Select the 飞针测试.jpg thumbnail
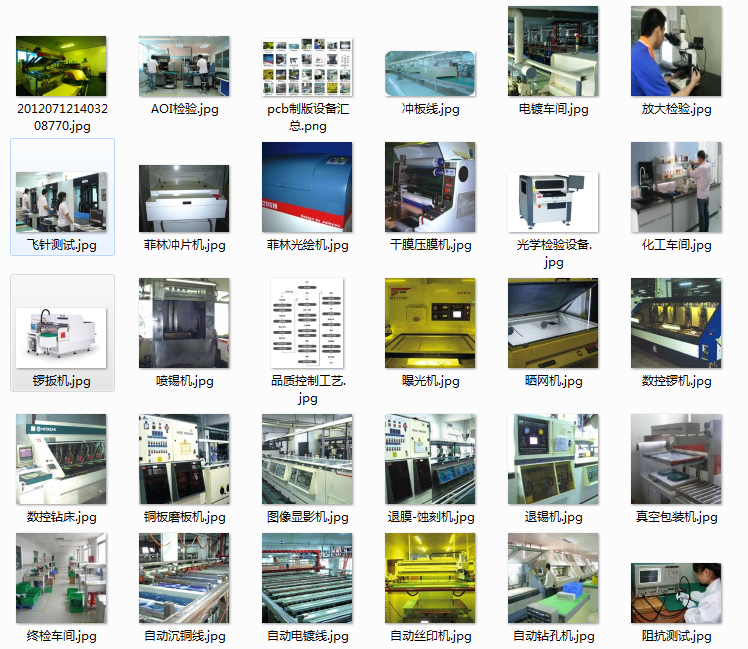Viewport: 748px width, 649px height. [61, 202]
